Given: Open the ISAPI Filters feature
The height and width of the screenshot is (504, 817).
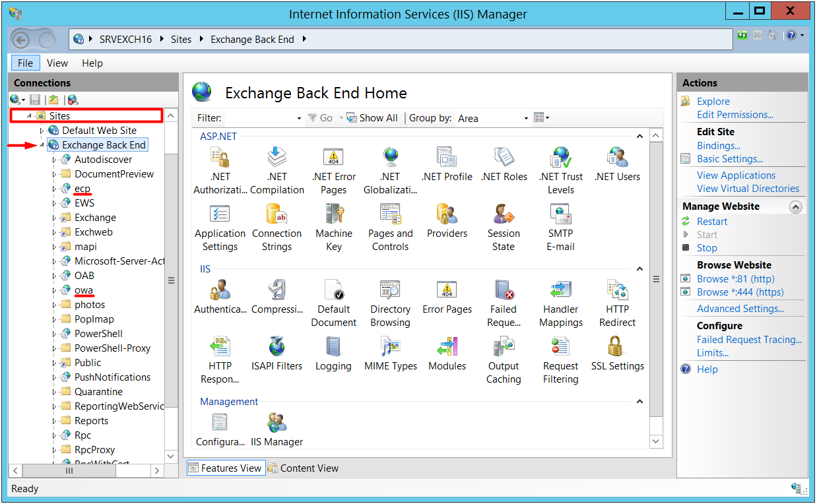Looking at the screenshot, I should (x=277, y=354).
